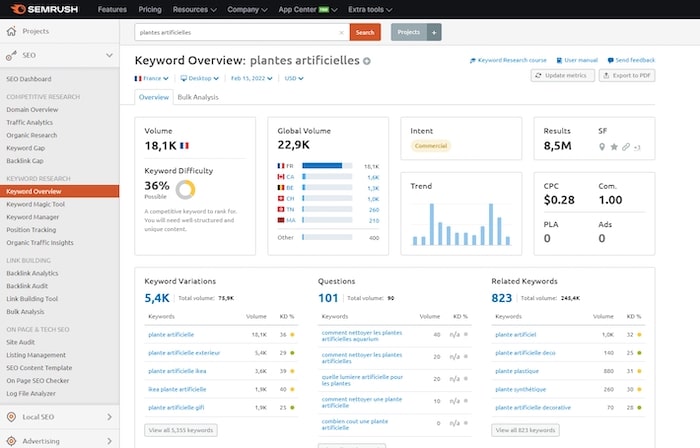Screen dimensions: 700x448
Task: Click the SEO gear icon in sidebar
Action: click(12, 56)
